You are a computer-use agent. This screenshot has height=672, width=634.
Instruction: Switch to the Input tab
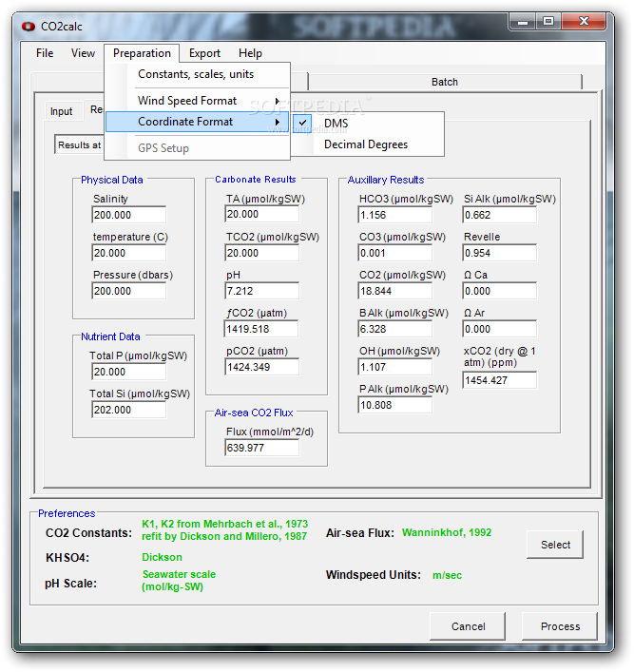point(61,111)
